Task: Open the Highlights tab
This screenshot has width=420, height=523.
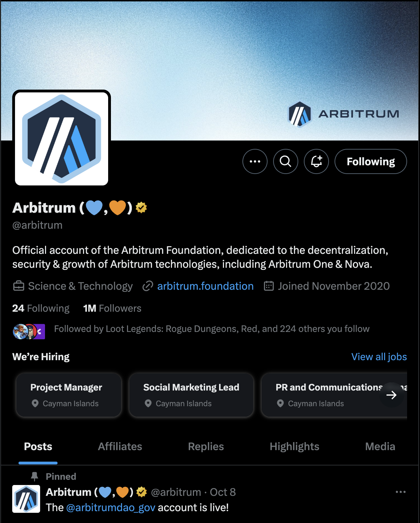Action: click(x=294, y=447)
